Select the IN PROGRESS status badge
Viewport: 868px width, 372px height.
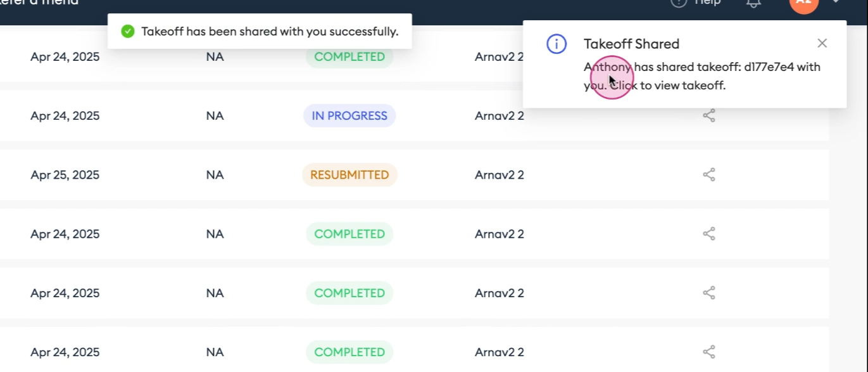click(x=349, y=115)
